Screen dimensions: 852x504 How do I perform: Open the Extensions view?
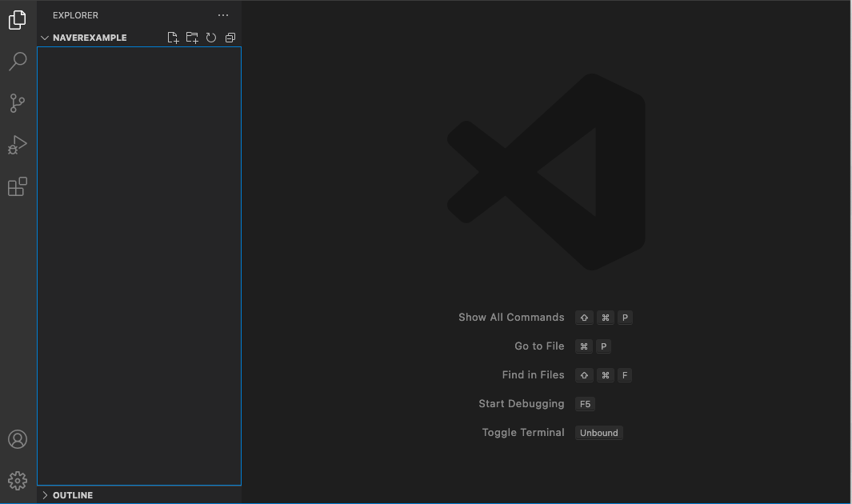tap(18, 186)
